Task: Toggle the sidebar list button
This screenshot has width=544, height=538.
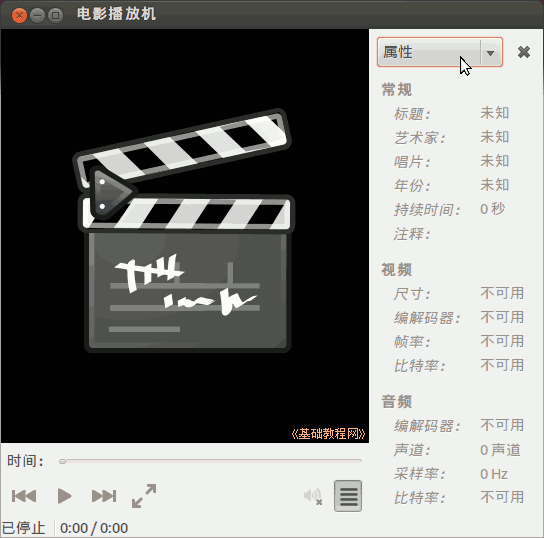Action: coord(348,496)
